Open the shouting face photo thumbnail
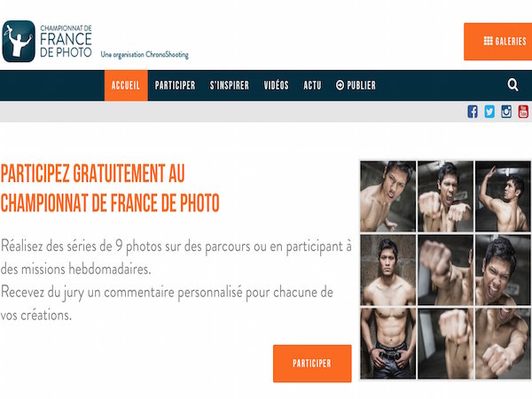532x399 pixels. 503,270
